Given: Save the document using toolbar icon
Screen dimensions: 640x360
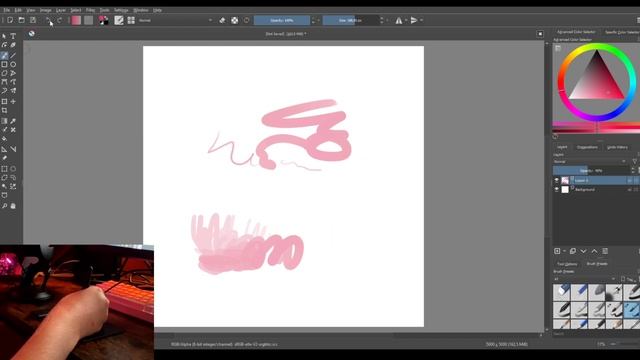Looking at the screenshot, I should pos(33,20).
